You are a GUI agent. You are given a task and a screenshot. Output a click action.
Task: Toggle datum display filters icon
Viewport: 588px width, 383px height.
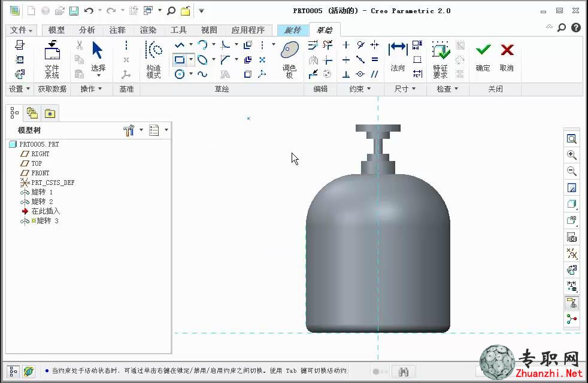click(572, 253)
